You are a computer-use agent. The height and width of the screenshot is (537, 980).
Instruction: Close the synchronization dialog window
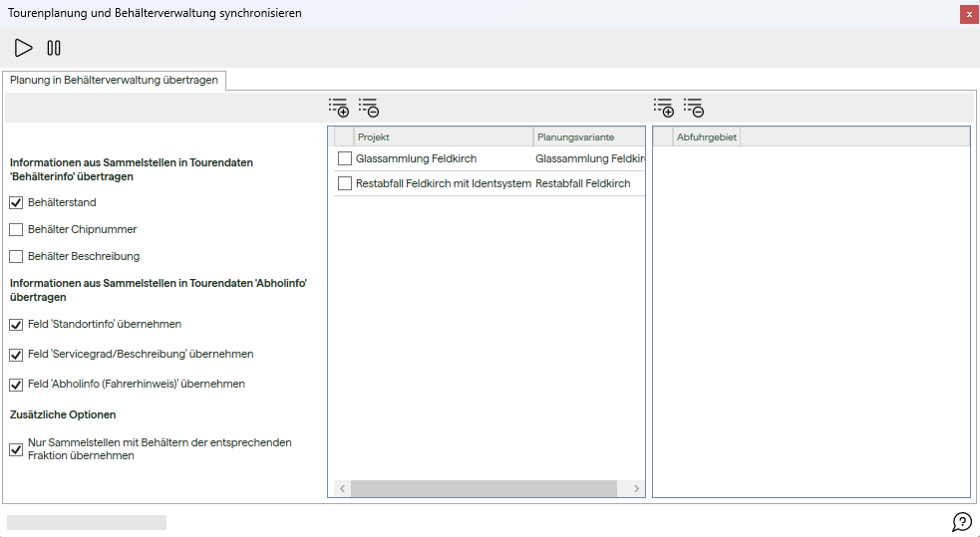(969, 14)
